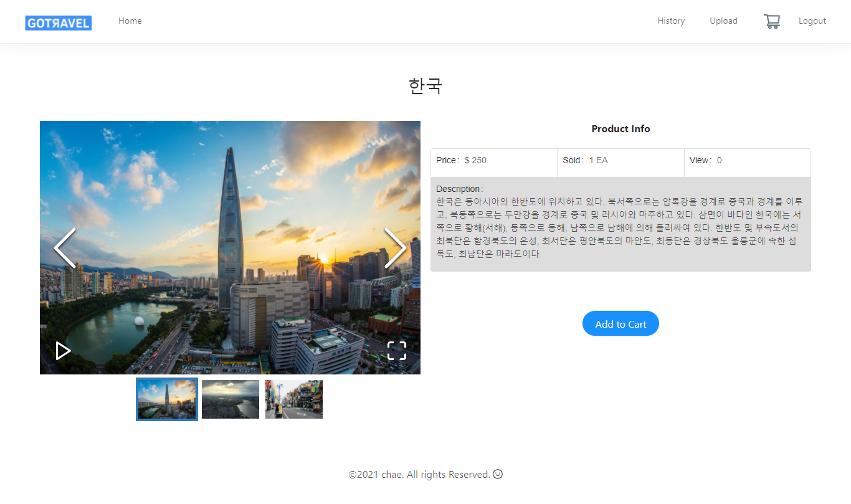This screenshot has width=851, height=504.
Task: Click the copyright text link in the footer
Action: [x=419, y=474]
